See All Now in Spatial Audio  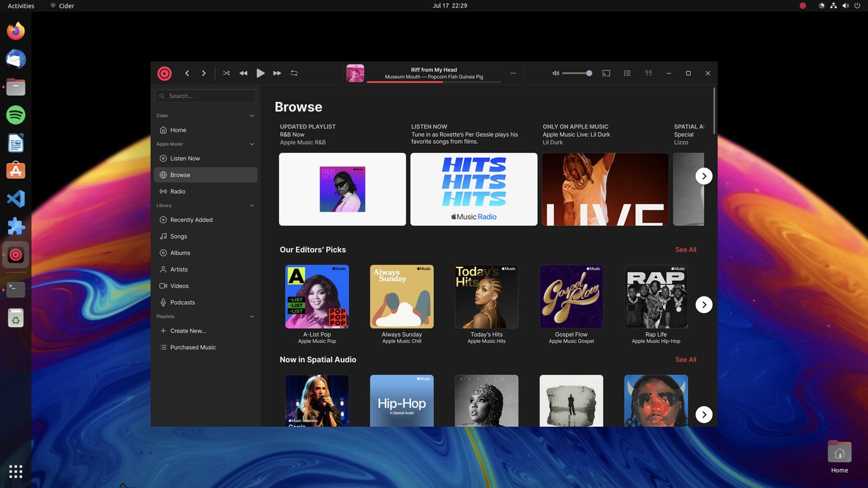point(686,359)
